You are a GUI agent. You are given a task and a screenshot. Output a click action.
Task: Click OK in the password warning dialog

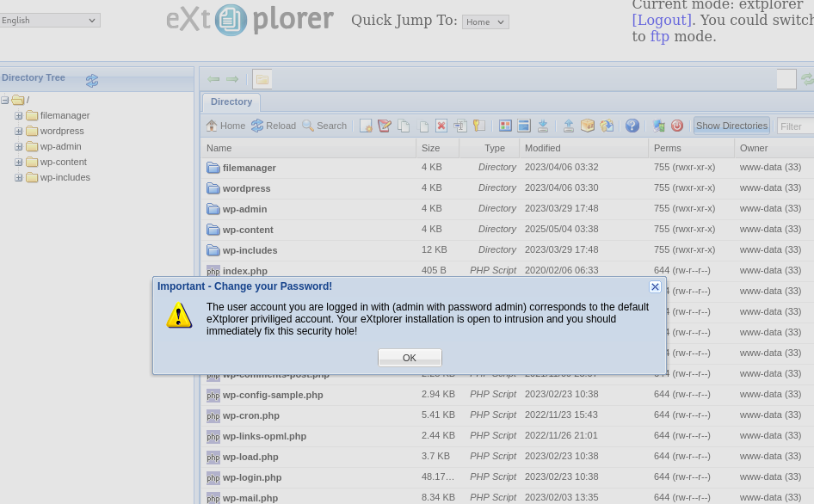click(x=410, y=358)
